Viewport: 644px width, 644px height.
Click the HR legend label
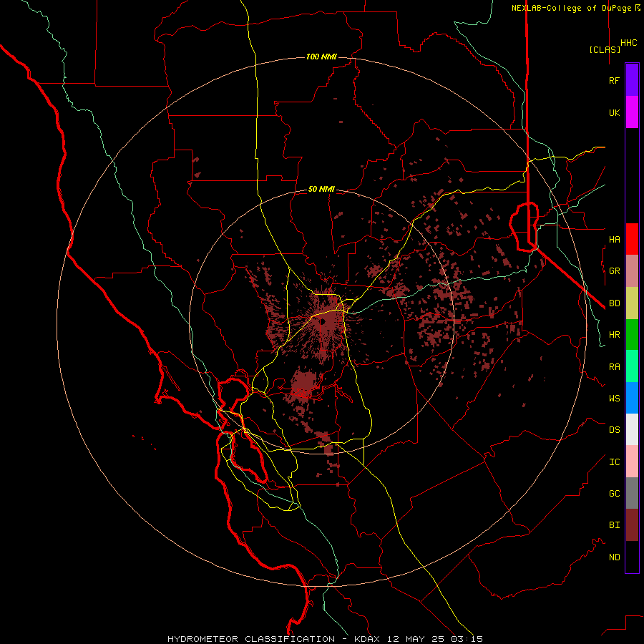tap(614, 335)
